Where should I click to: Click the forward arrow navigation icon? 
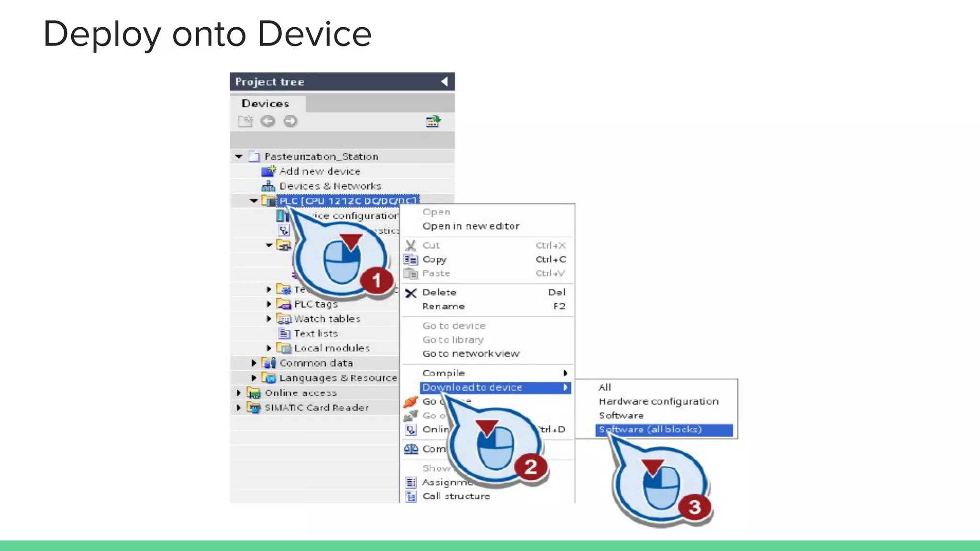[290, 121]
